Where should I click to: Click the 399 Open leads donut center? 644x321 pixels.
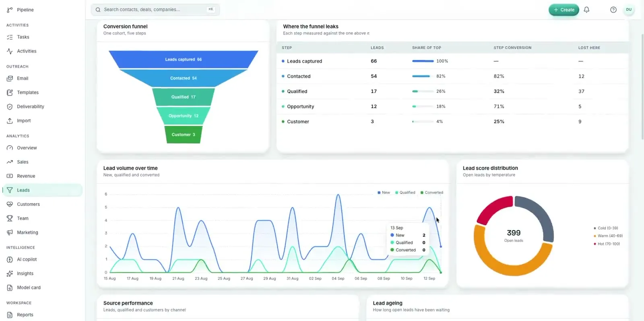point(514,235)
